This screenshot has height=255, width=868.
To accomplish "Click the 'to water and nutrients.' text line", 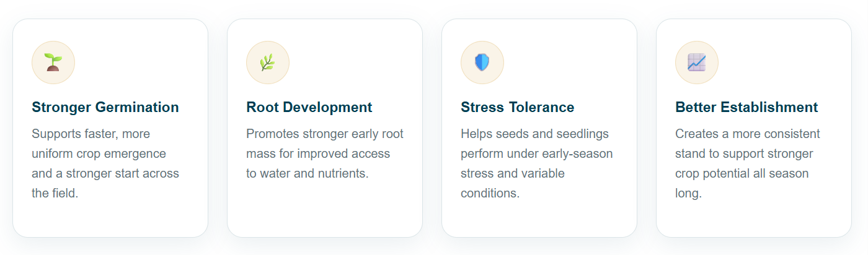I will (x=308, y=173).
